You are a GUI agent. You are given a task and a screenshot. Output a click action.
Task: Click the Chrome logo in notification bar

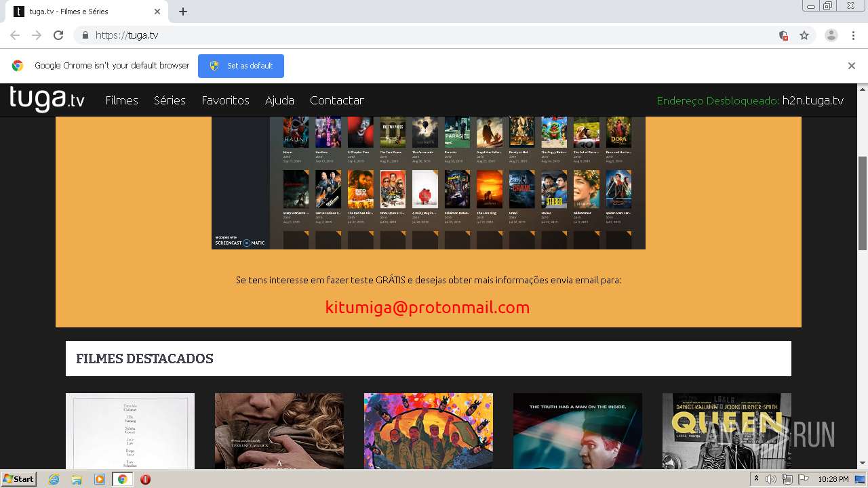18,66
